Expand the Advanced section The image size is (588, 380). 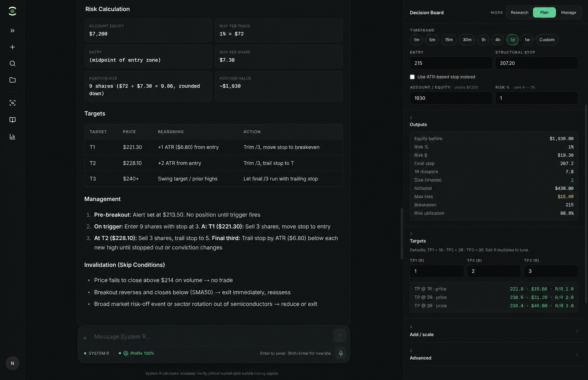494,354
